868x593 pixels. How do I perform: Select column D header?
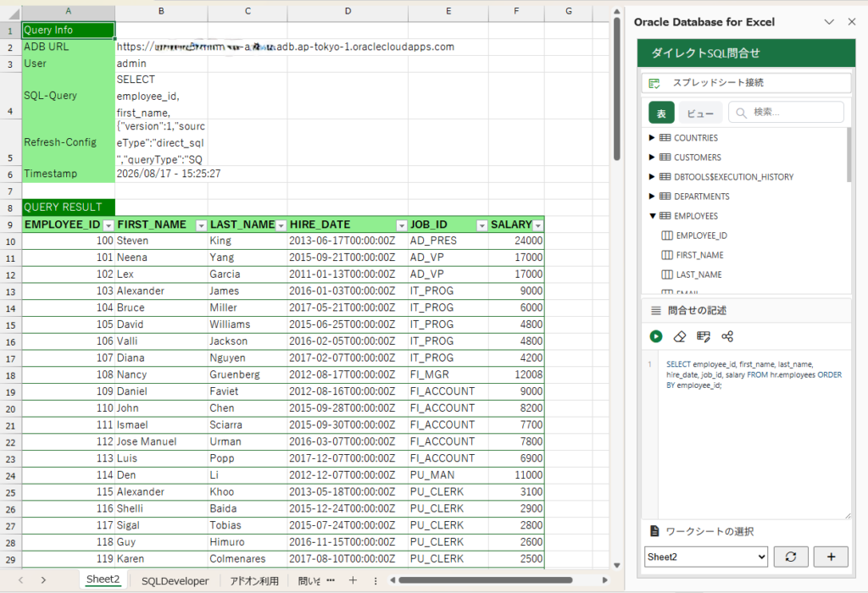point(348,11)
